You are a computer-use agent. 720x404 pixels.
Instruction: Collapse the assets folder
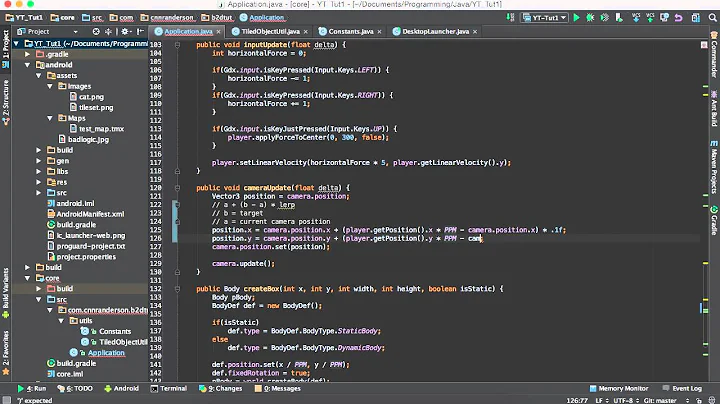click(39, 75)
